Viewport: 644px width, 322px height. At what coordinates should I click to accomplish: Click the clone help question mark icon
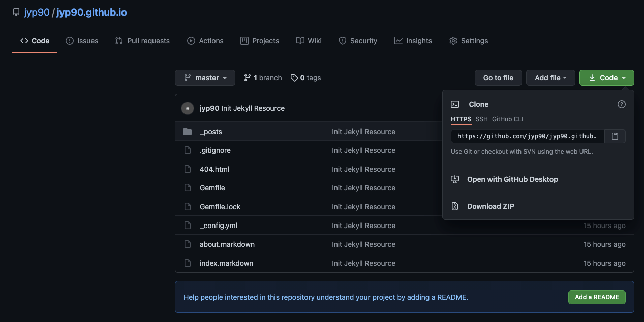[621, 104]
